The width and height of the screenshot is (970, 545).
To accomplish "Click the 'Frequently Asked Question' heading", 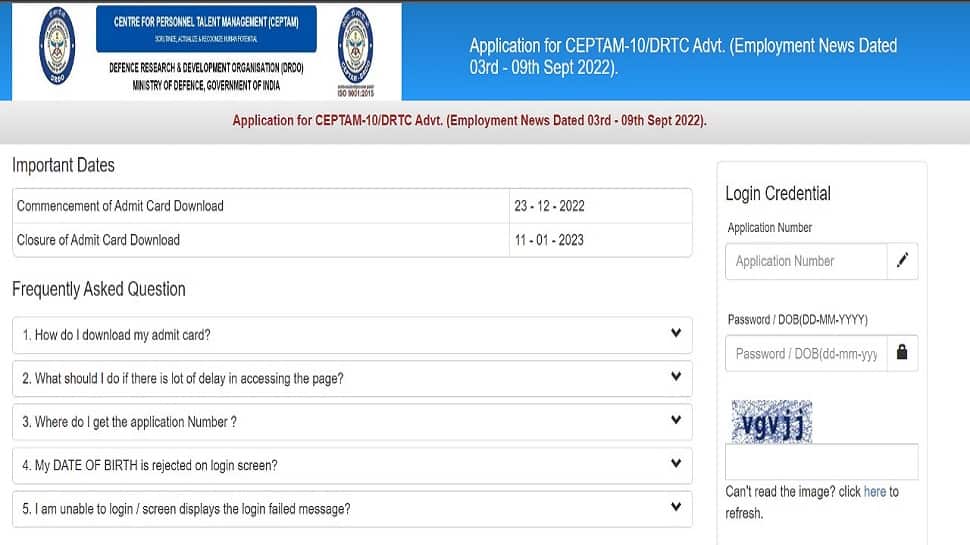I will 98,289.
